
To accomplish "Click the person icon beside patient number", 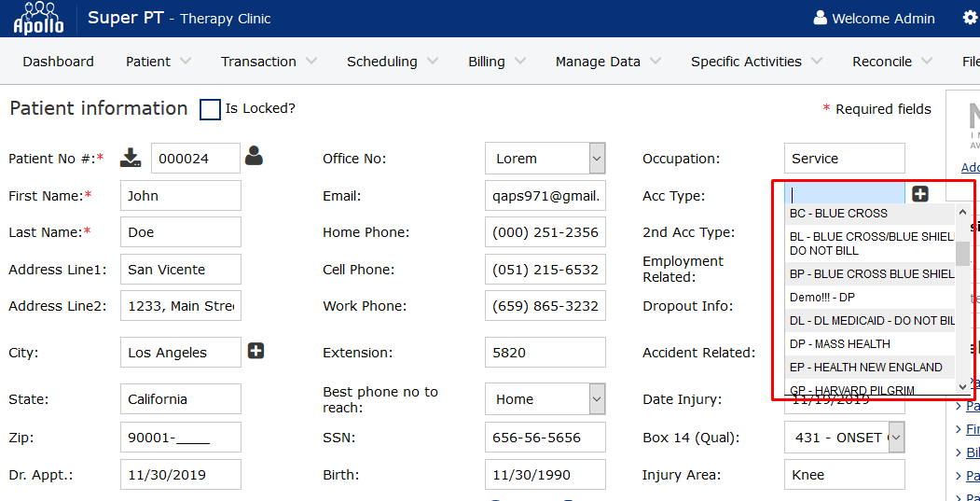I will point(254,157).
